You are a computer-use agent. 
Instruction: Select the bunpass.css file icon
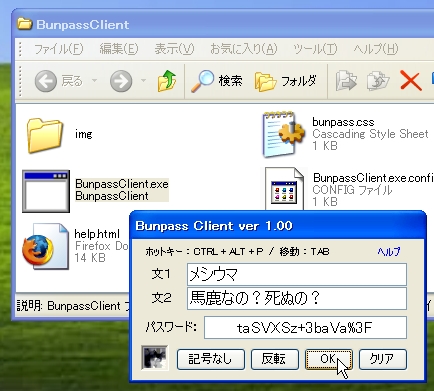click(284, 134)
